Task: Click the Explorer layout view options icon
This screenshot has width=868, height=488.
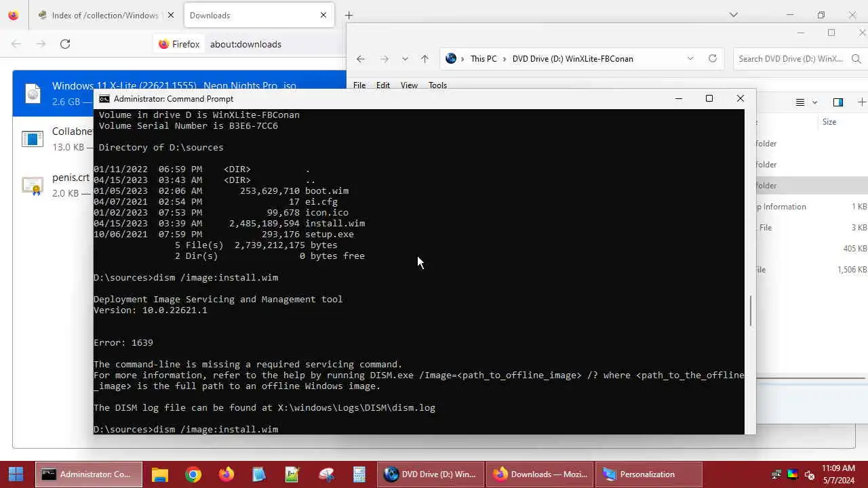Action: point(800,102)
